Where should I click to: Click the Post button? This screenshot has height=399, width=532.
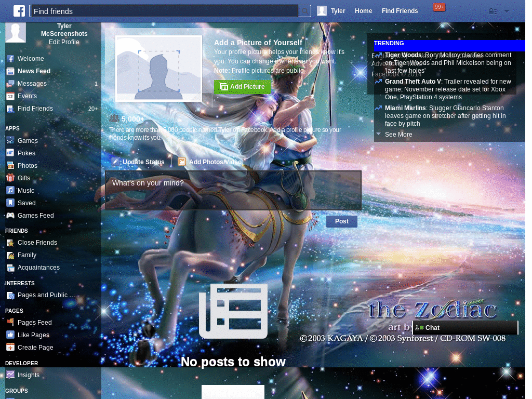click(342, 221)
